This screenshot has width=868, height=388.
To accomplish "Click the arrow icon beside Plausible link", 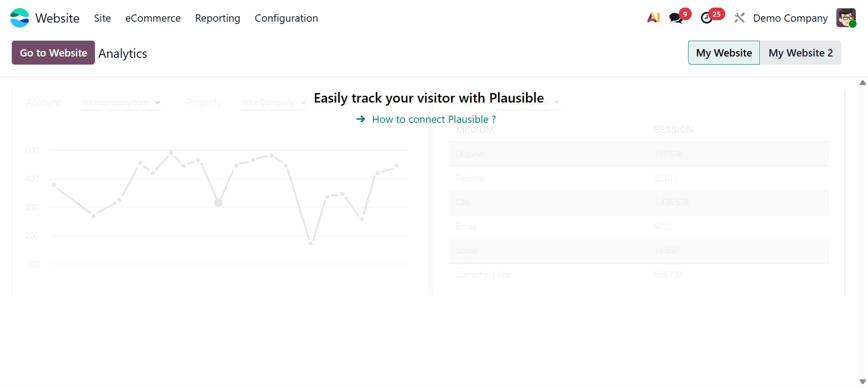I will 361,119.
